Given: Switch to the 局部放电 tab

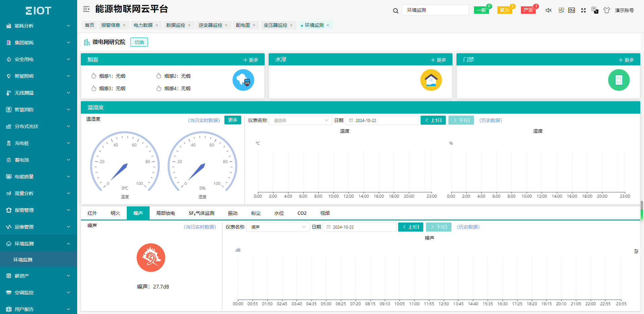Looking at the screenshot, I should (166, 213).
